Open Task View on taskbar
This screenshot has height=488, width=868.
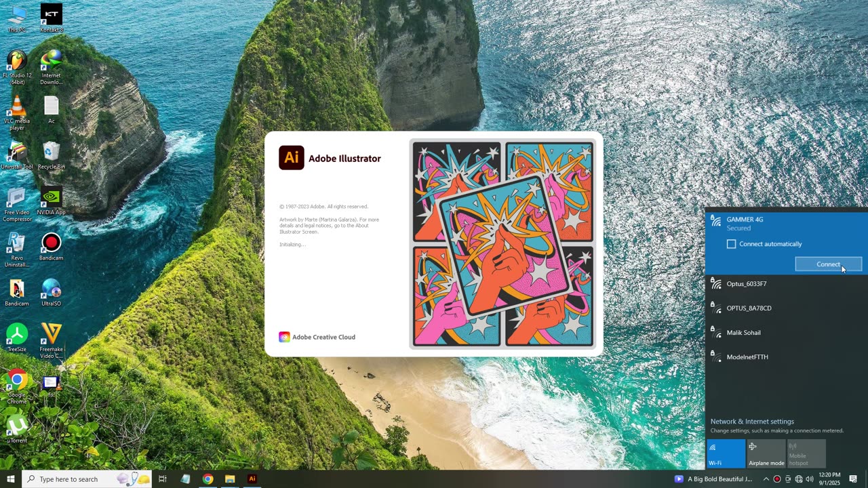click(163, 479)
